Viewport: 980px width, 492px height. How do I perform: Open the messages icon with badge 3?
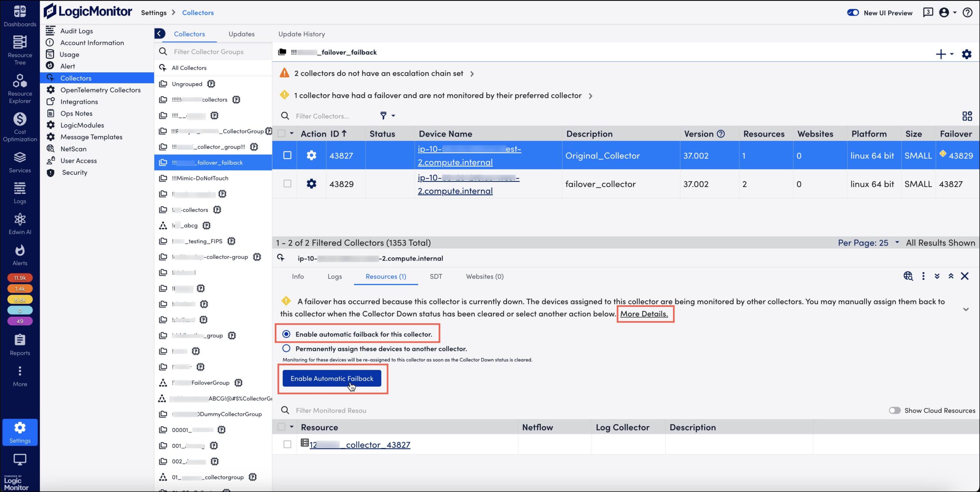point(928,13)
